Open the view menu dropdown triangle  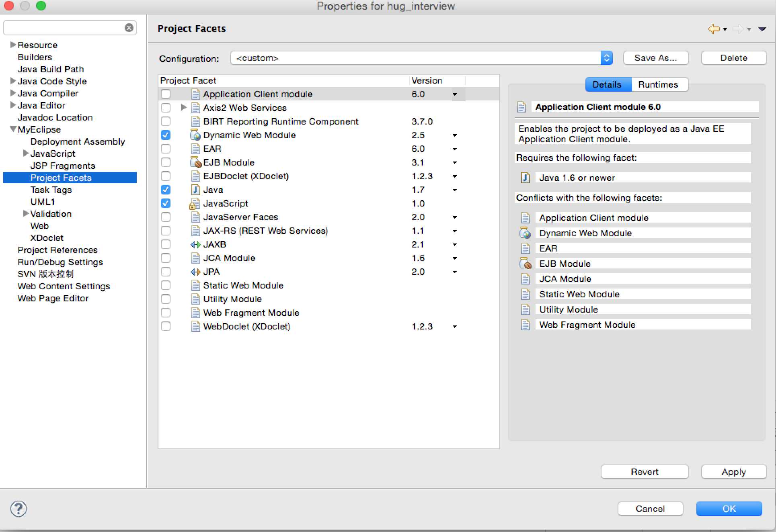762,29
